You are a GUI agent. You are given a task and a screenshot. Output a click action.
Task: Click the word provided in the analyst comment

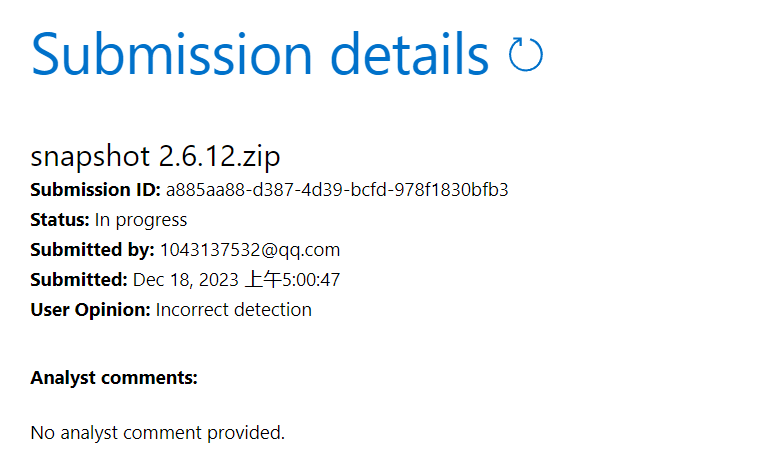click(246, 433)
